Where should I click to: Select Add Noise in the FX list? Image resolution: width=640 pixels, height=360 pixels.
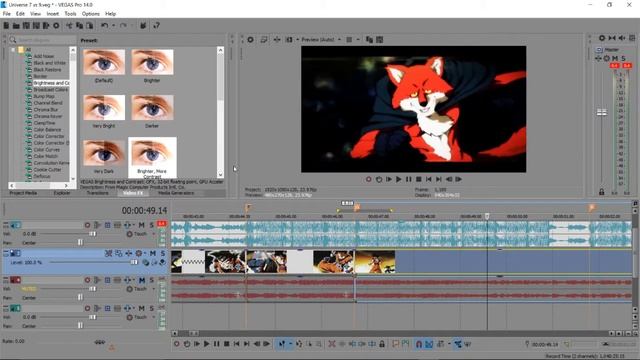(x=44, y=56)
